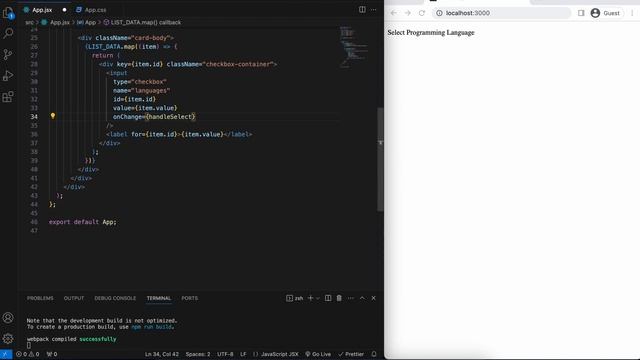Image resolution: width=640 pixels, height=360 pixels.
Task: Place cursor on 'export default App;' line
Action: pyautogui.click(x=82, y=222)
